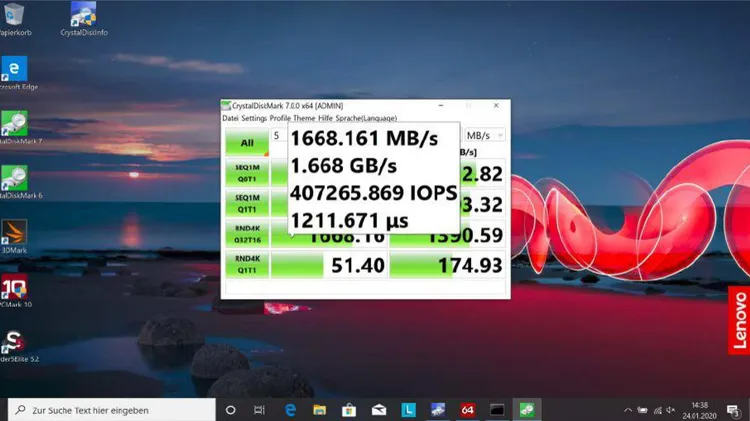Click the CrystalDiskMark title bar icon
The height and width of the screenshot is (421, 750).
226,106
